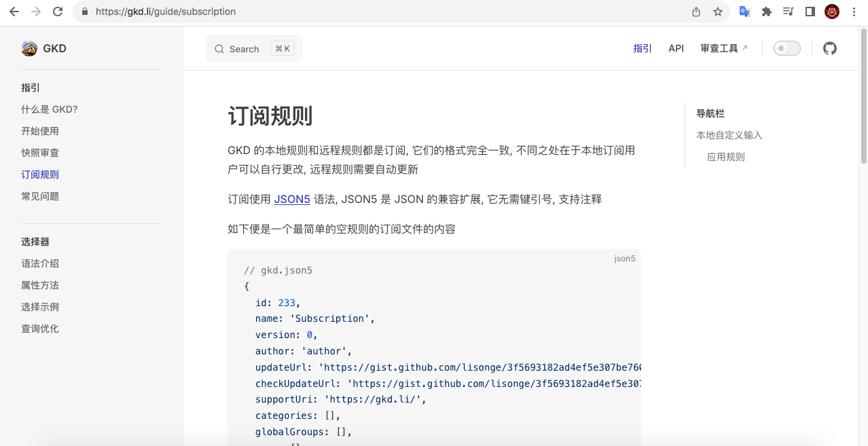
Task: Bookmark this page with the star icon
Action: 718,12
